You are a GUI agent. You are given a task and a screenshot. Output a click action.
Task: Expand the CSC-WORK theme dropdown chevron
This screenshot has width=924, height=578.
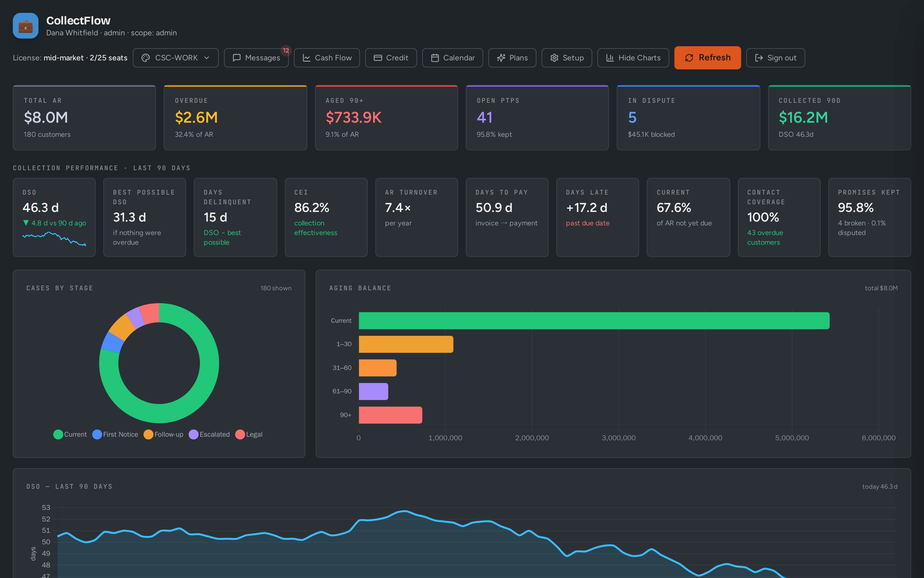click(x=207, y=58)
